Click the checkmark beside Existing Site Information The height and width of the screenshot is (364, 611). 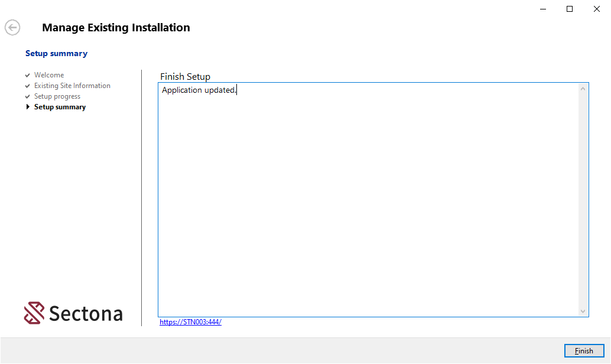tap(27, 86)
